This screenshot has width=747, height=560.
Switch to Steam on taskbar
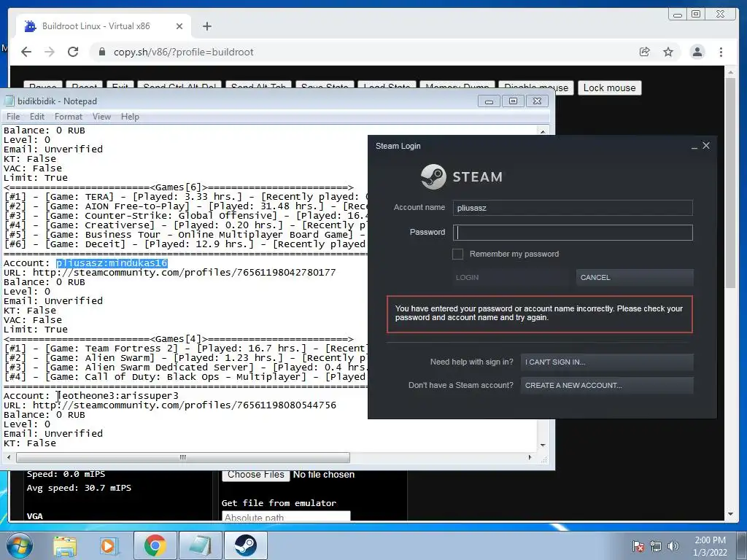click(245, 545)
